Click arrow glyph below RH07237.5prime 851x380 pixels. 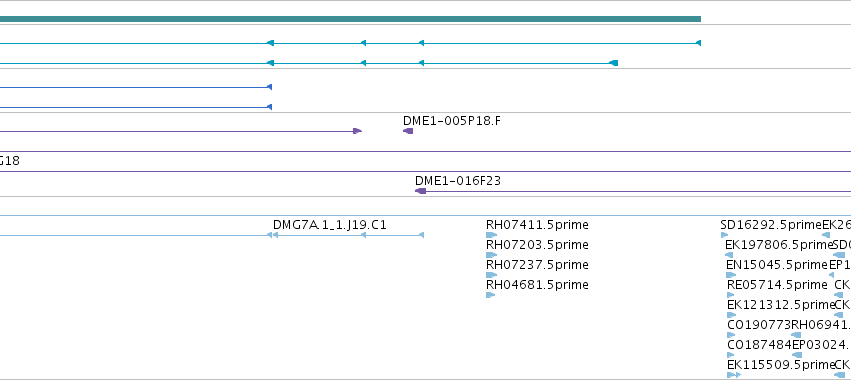491,275
